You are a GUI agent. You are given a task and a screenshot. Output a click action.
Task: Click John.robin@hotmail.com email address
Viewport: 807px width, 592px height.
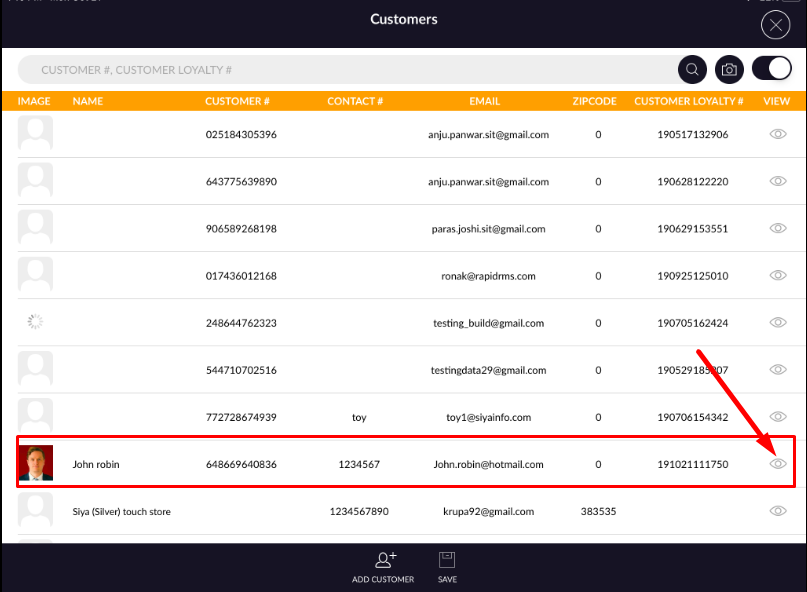(x=488, y=464)
